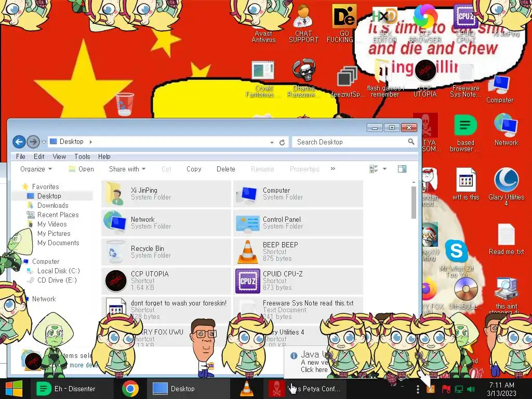Image resolution: width=532 pixels, height=399 pixels.
Task: Click Delete toolbar button
Action: pos(225,169)
